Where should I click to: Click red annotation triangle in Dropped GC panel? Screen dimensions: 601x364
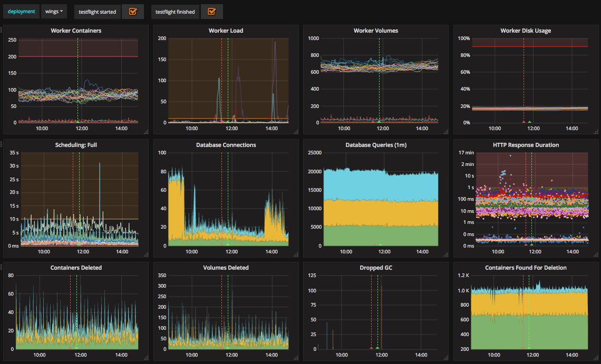coord(371,348)
